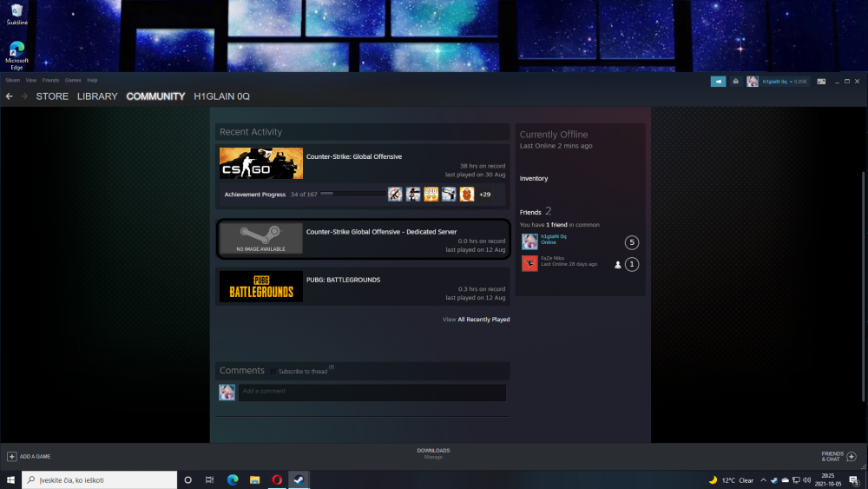
Task: Click the Windows taskbar search box
Action: (x=100, y=479)
